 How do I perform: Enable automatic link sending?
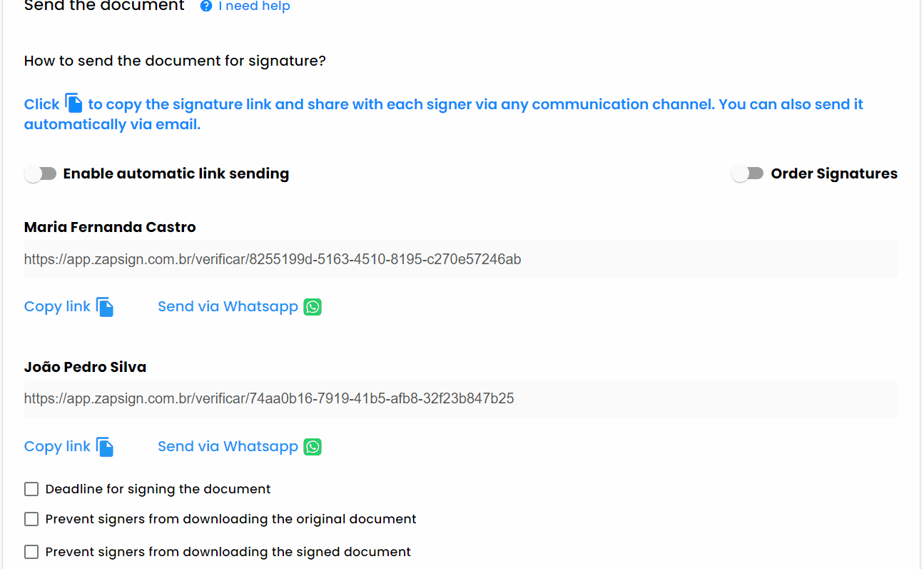tap(40, 173)
